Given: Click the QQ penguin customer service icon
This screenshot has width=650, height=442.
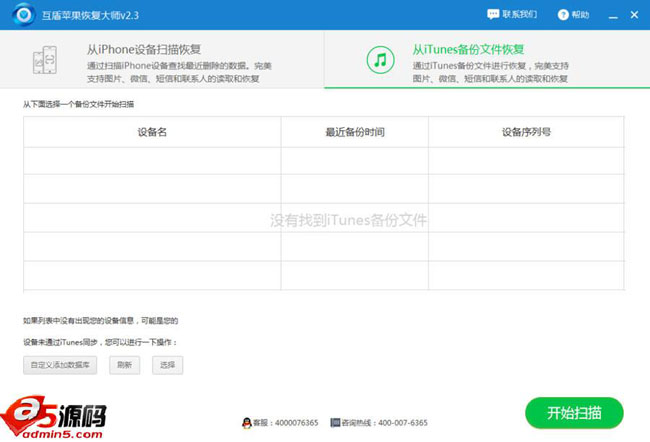Looking at the screenshot, I should (x=247, y=422).
